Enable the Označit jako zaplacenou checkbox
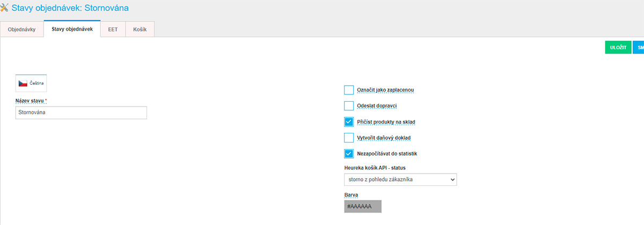 349,90
